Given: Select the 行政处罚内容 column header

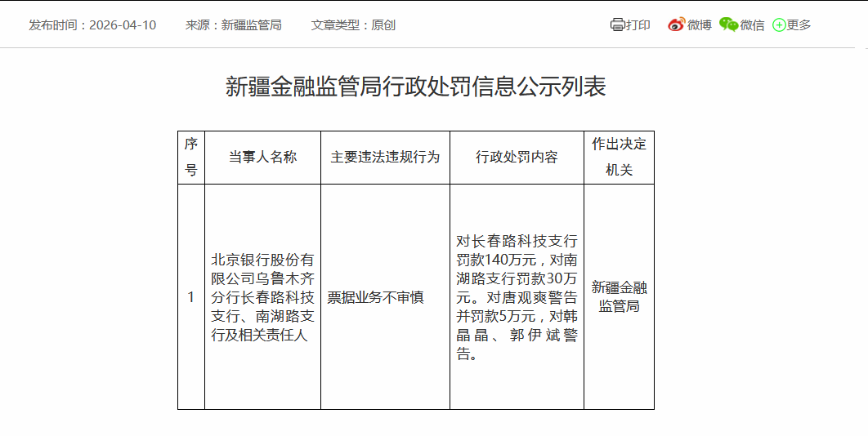Looking at the screenshot, I should pyautogui.click(x=517, y=157).
